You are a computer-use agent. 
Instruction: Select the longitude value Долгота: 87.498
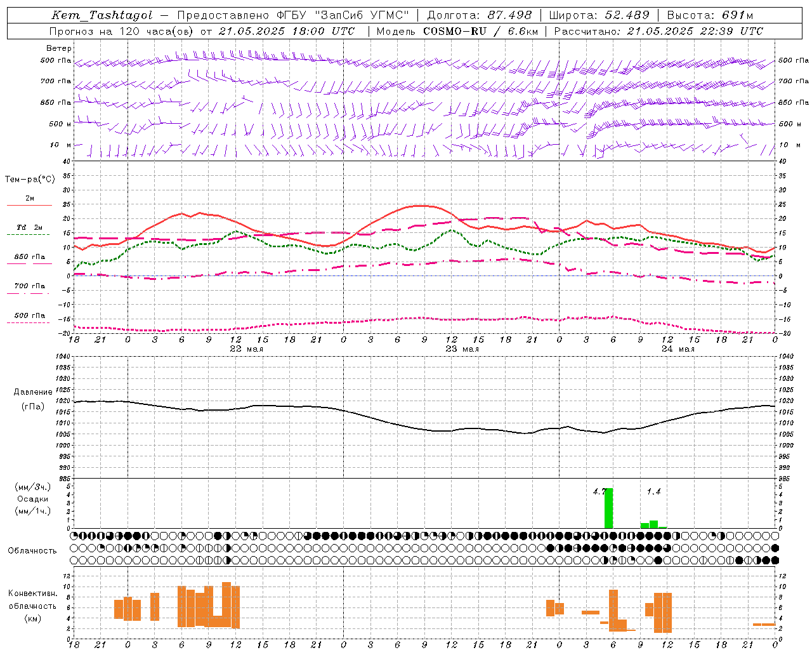[x=479, y=15]
